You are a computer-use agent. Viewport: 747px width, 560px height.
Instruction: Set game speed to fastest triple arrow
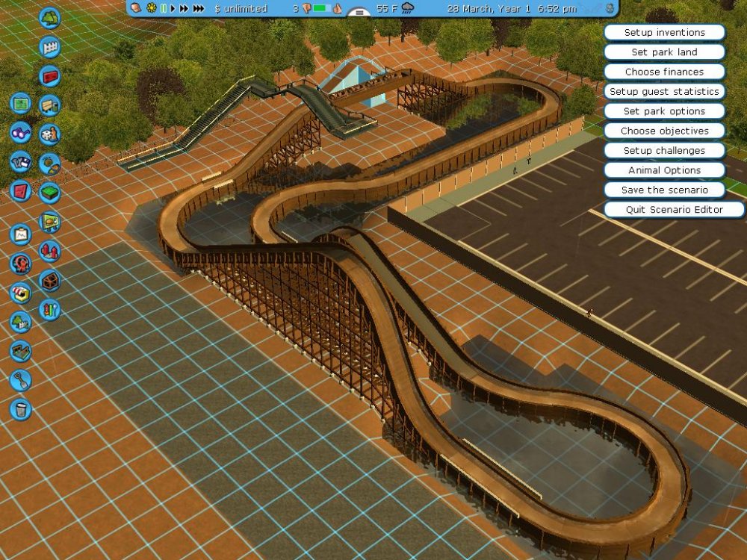199,9
